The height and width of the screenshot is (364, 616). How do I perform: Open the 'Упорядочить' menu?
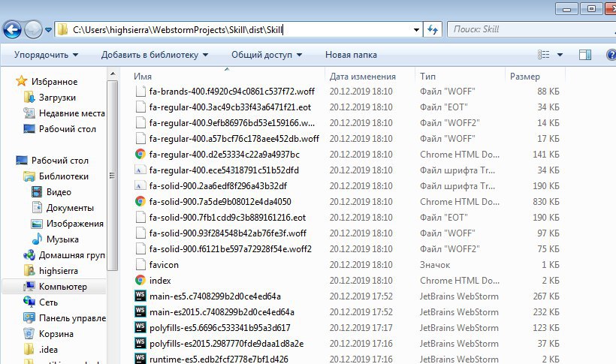pos(46,55)
